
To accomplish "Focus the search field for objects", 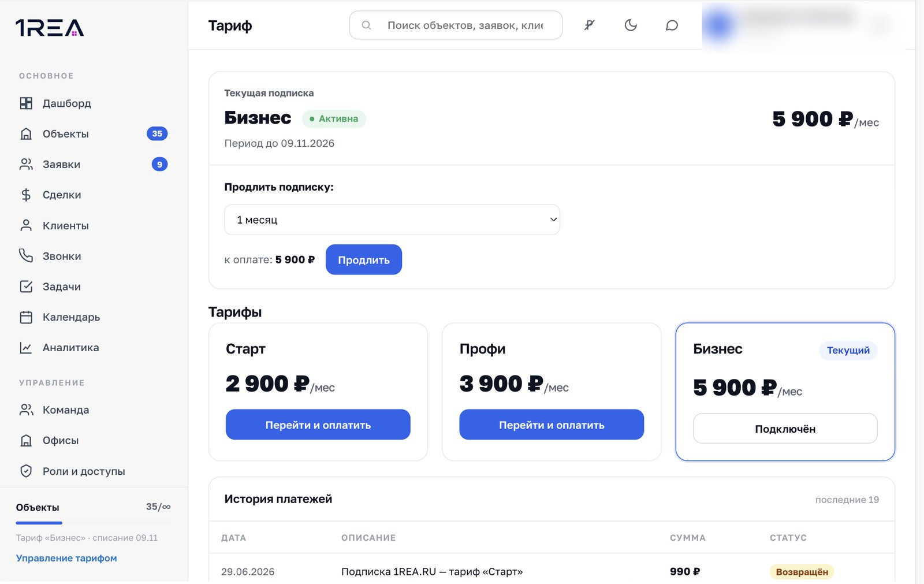I will [456, 25].
